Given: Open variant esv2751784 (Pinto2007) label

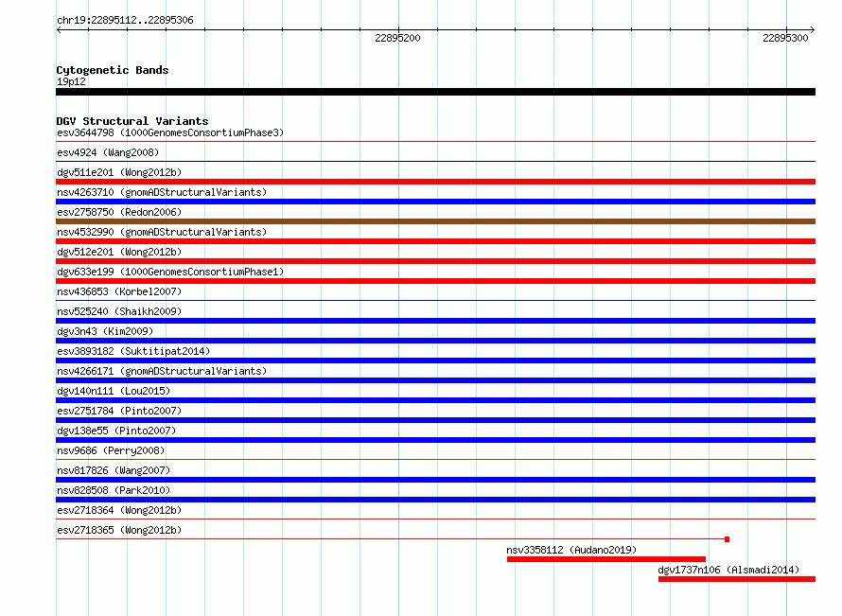Looking at the screenshot, I should (119, 411).
